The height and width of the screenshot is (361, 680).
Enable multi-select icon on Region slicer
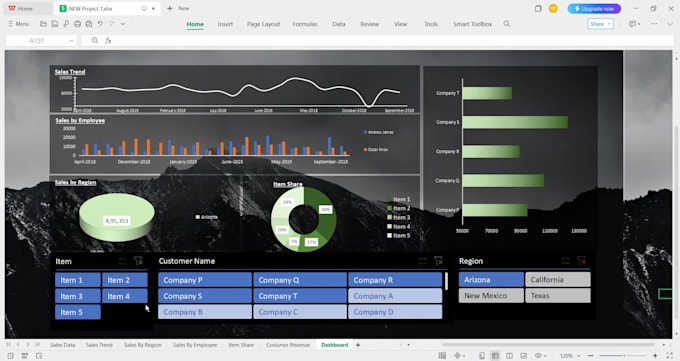click(566, 261)
